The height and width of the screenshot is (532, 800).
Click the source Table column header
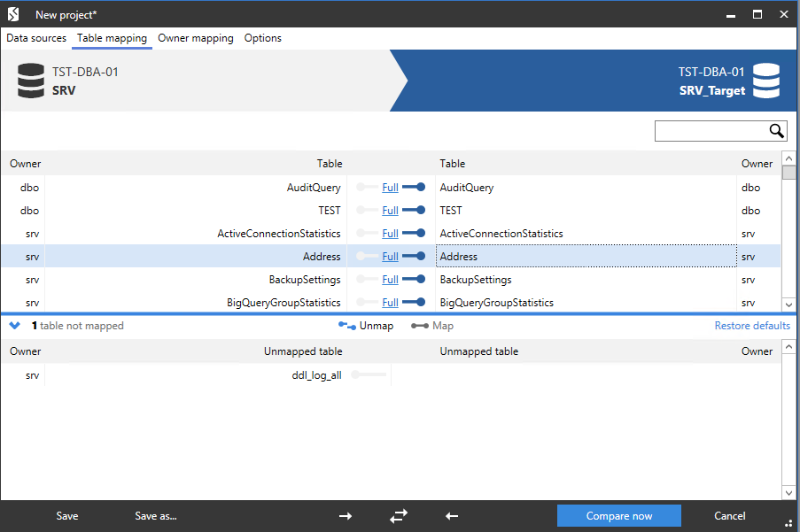(x=329, y=164)
